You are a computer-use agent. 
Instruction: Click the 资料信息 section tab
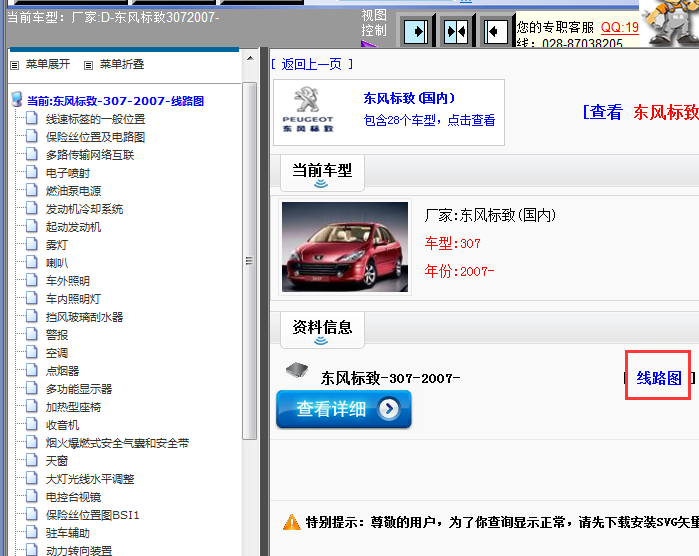click(322, 329)
